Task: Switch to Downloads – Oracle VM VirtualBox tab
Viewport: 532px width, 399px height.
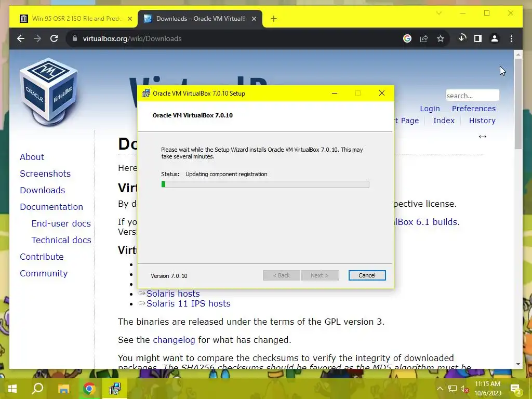Action: pyautogui.click(x=200, y=19)
